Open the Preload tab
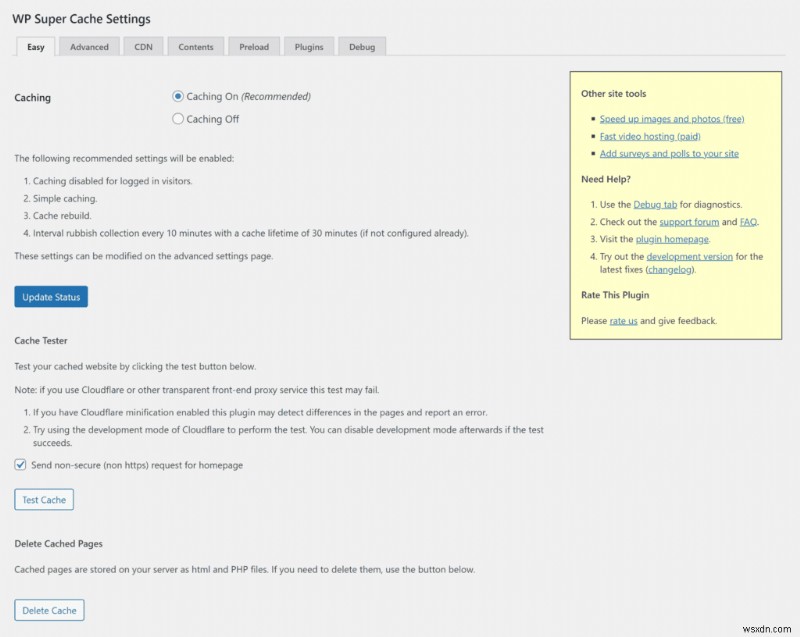Viewport: 800px width, 637px height. click(254, 47)
